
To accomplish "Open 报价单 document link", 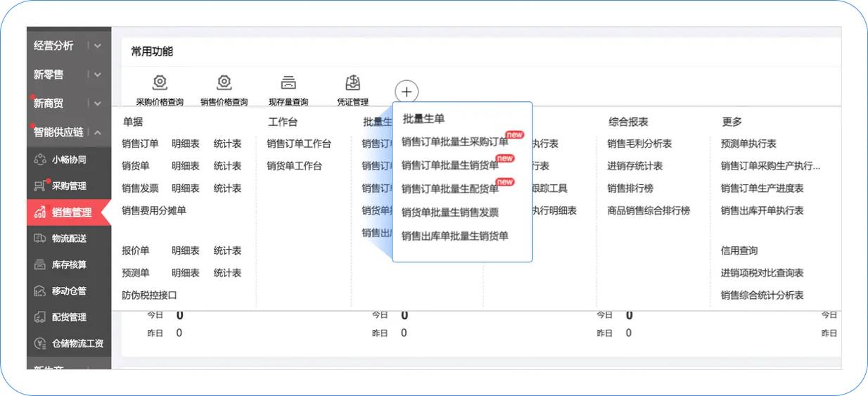I will pyautogui.click(x=136, y=250).
